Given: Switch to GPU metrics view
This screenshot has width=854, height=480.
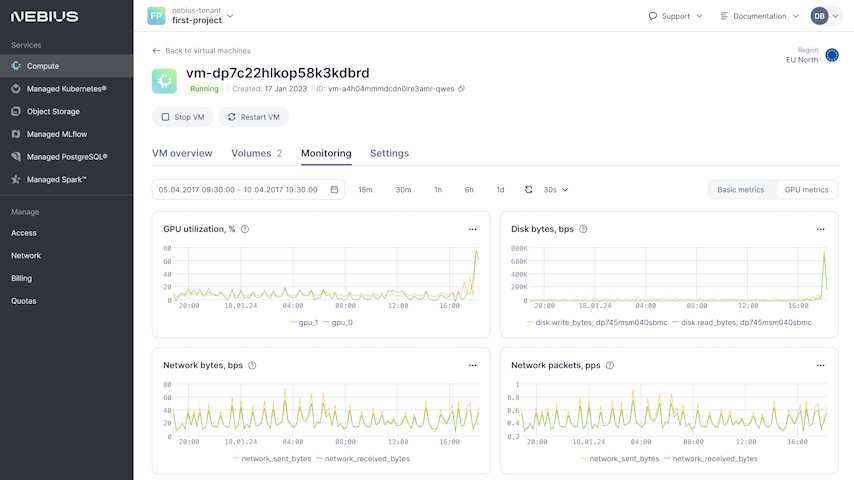Looking at the screenshot, I should [x=806, y=190].
